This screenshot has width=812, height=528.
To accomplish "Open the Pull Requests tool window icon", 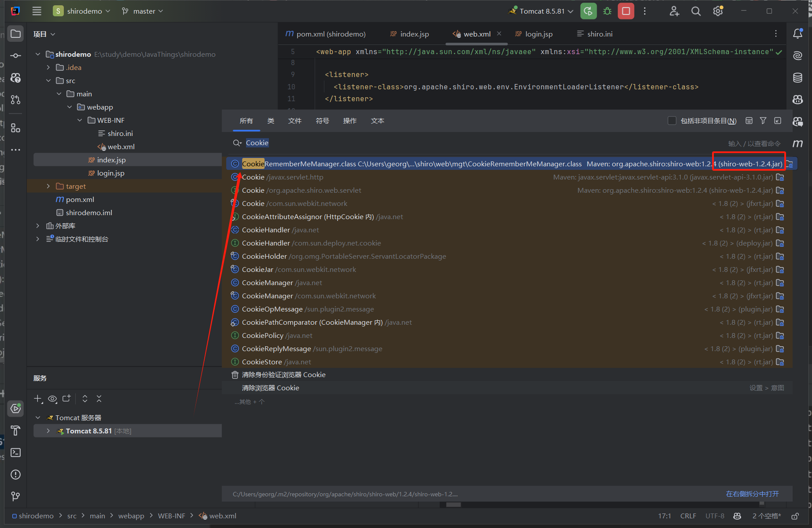I will point(15,99).
